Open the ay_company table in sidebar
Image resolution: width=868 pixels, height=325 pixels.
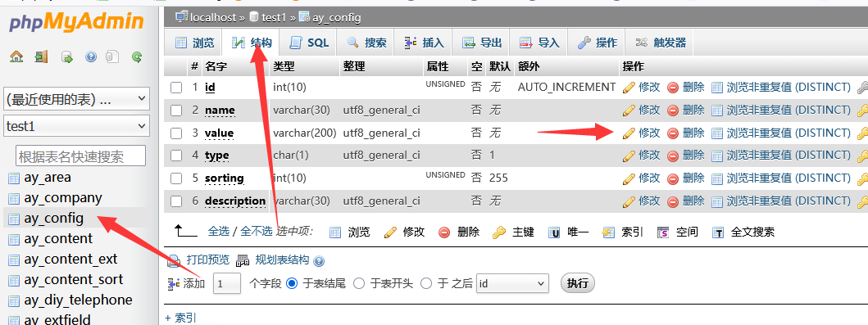click(63, 198)
